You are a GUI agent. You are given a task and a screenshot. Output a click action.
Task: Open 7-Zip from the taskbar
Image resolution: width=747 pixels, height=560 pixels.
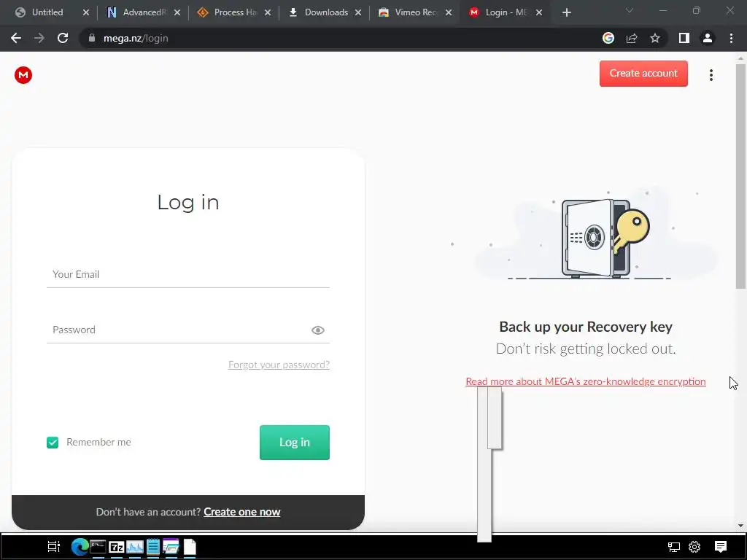(x=116, y=547)
